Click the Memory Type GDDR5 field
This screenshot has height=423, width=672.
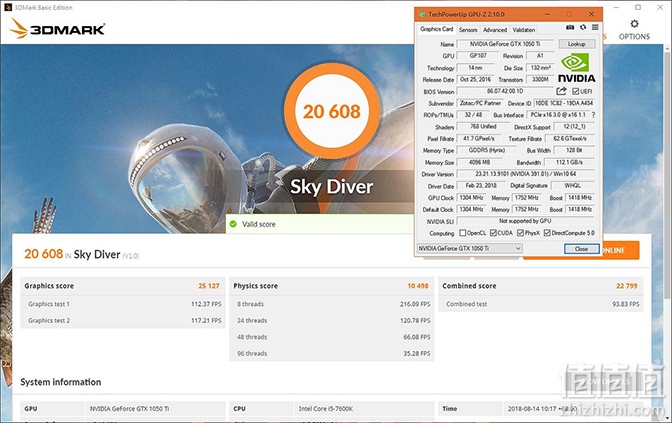point(486,150)
